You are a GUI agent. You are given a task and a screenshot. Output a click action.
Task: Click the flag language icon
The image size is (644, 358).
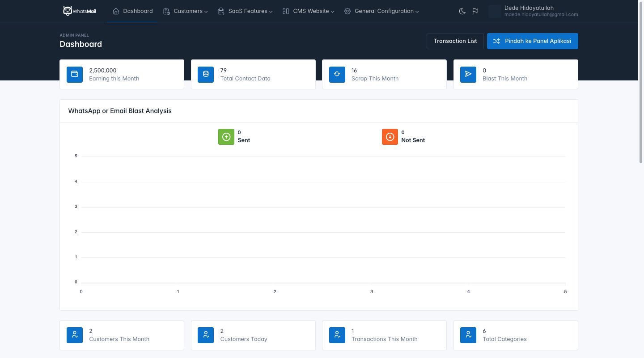(x=475, y=11)
